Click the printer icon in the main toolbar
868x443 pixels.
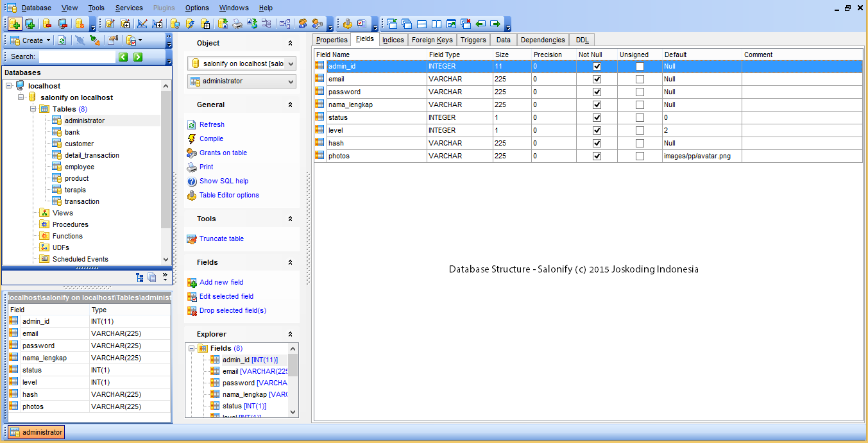click(237, 24)
